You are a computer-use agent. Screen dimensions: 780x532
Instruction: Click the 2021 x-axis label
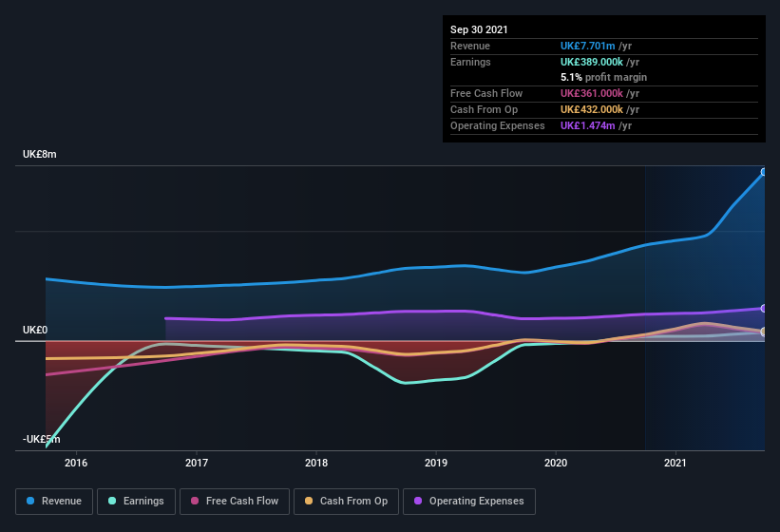point(675,463)
